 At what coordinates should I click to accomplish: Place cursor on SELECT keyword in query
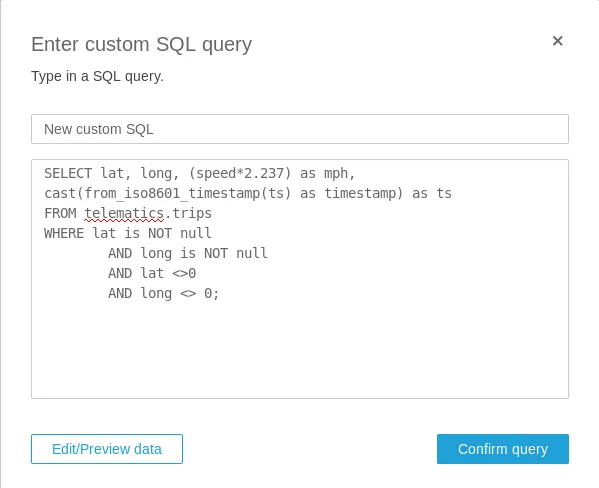point(68,173)
